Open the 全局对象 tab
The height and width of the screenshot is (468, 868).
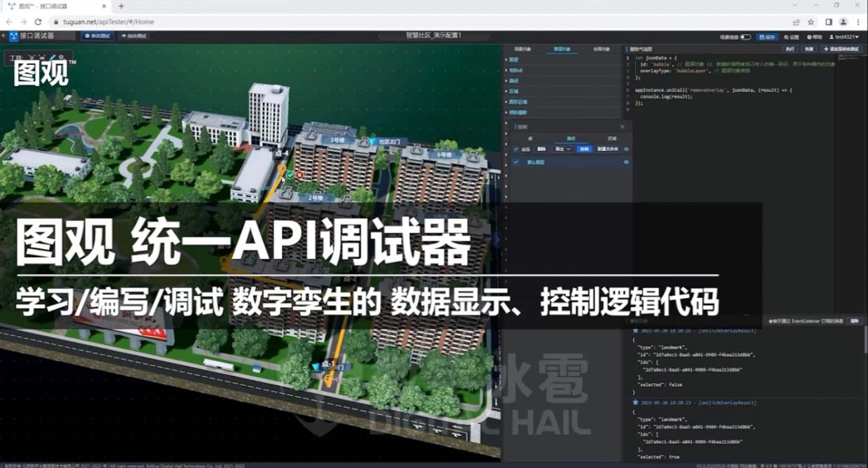[602, 49]
